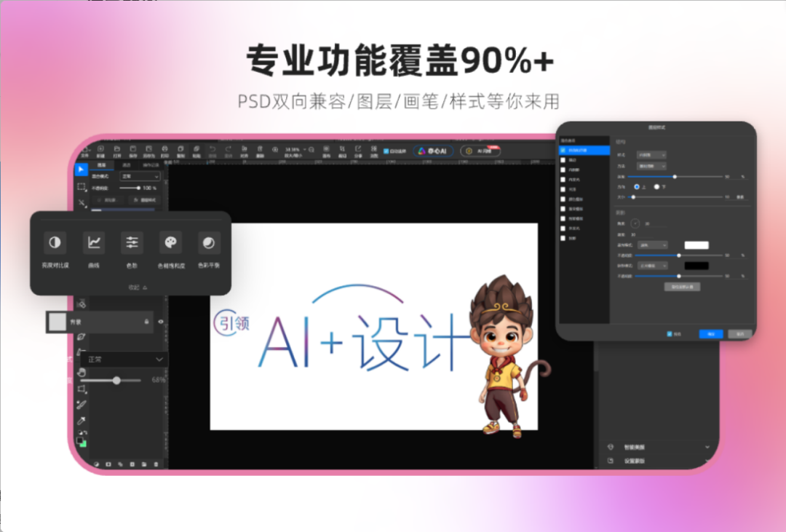The width and height of the screenshot is (786, 532).
Task: Select the Eyedropper tool
Action: click(82, 421)
